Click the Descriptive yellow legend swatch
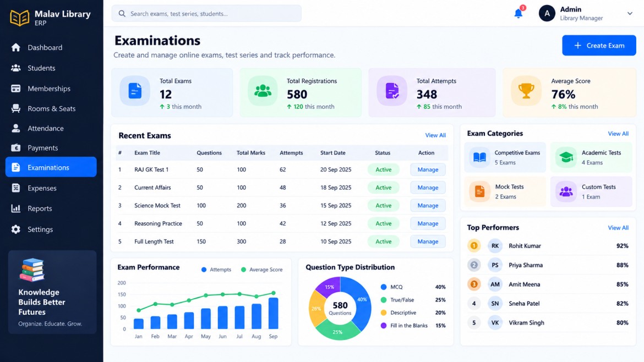 tap(384, 312)
